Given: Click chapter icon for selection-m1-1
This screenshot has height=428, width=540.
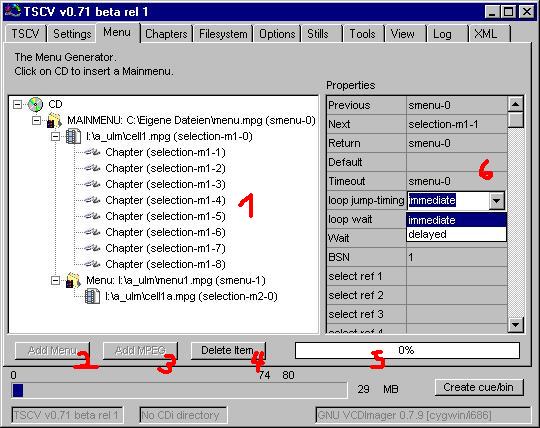Looking at the screenshot, I should [x=92, y=152].
